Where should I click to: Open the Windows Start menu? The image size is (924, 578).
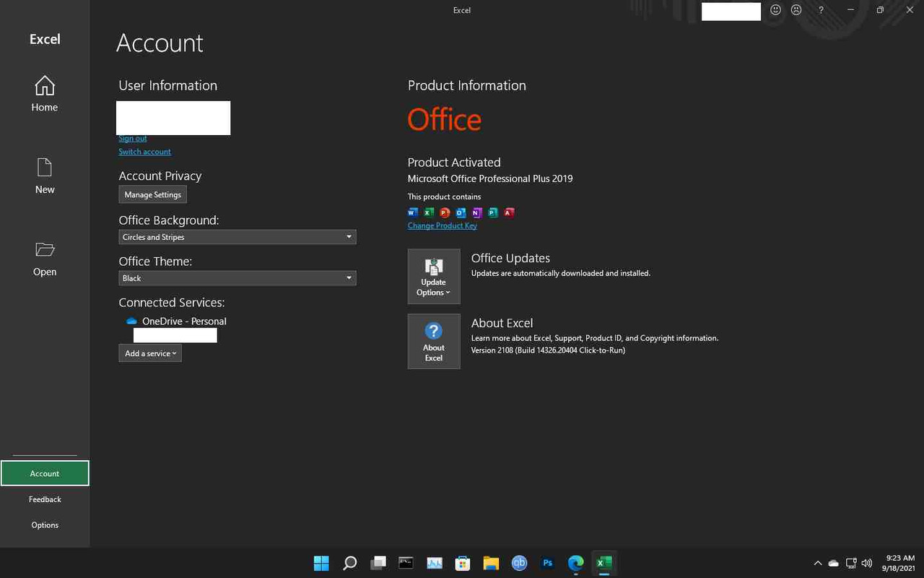click(321, 563)
